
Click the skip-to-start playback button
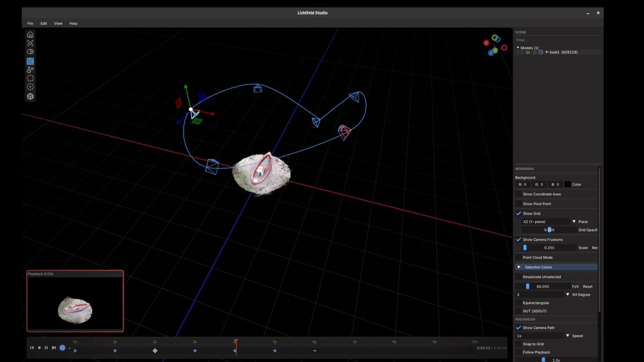tap(32, 348)
